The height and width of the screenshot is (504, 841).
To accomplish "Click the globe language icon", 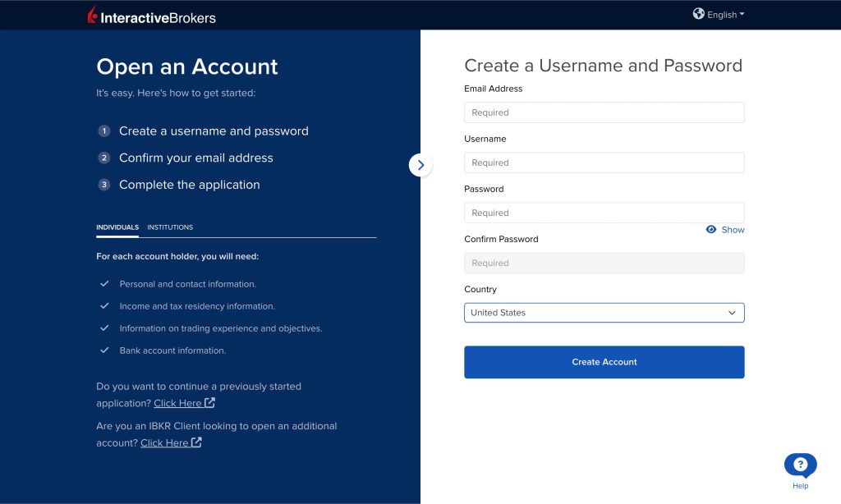I will (x=699, y=14).
